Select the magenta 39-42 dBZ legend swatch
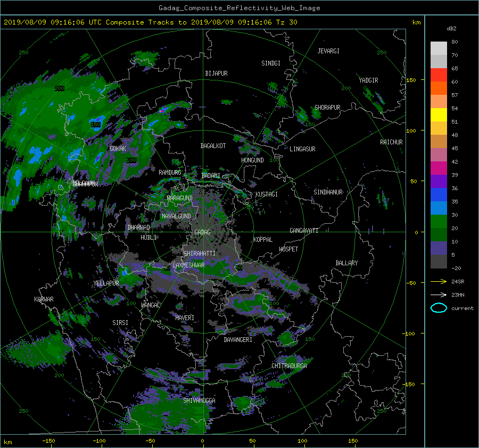This screenshot has width=479, height=448. tap(439, 168)
